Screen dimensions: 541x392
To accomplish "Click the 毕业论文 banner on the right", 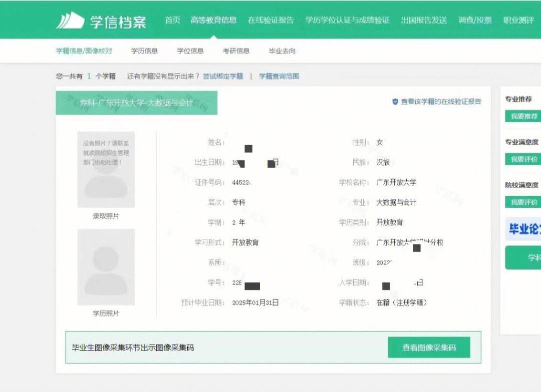I will click(x=523, y=229).
